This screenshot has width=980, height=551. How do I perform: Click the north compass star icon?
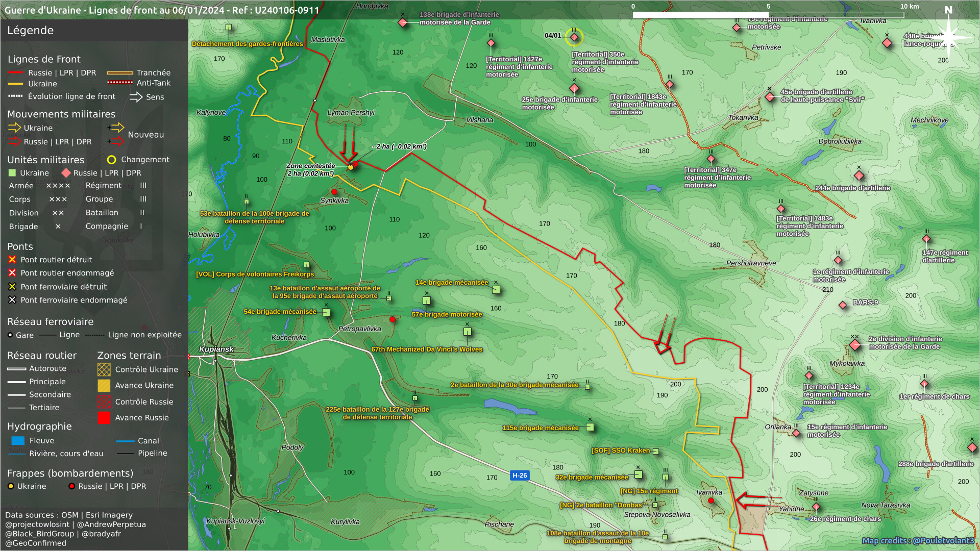tap(948, 37)
